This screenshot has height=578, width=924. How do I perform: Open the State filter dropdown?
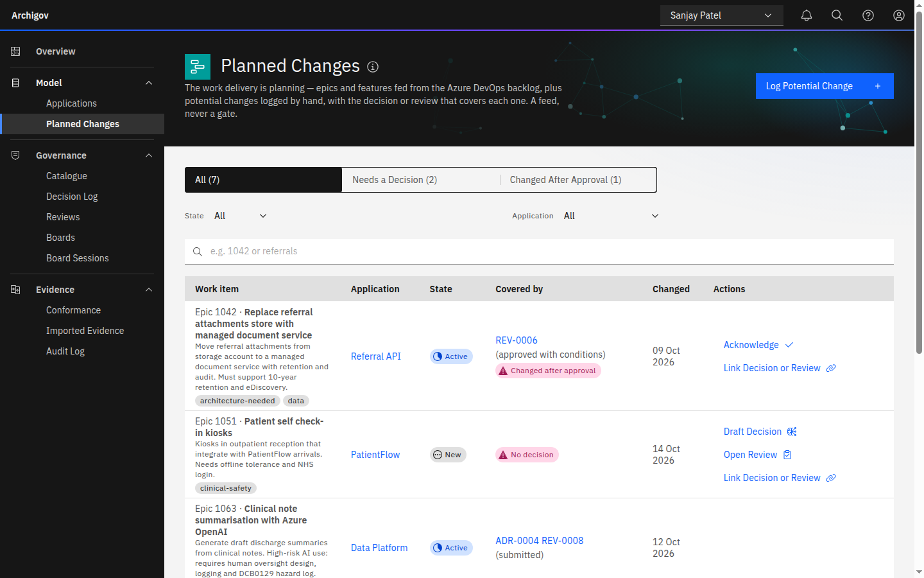point(241,216)
